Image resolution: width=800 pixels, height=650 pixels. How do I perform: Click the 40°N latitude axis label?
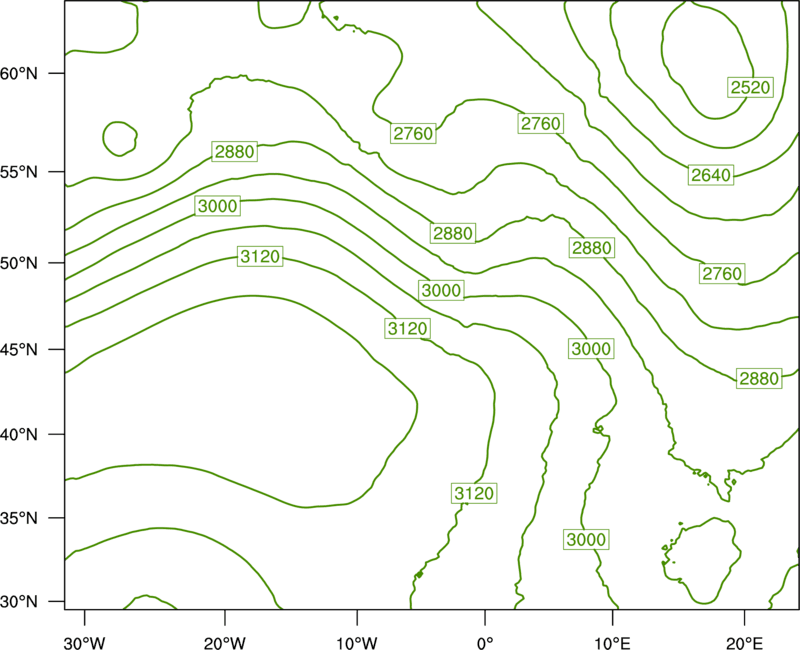click(x=19, y=435)
